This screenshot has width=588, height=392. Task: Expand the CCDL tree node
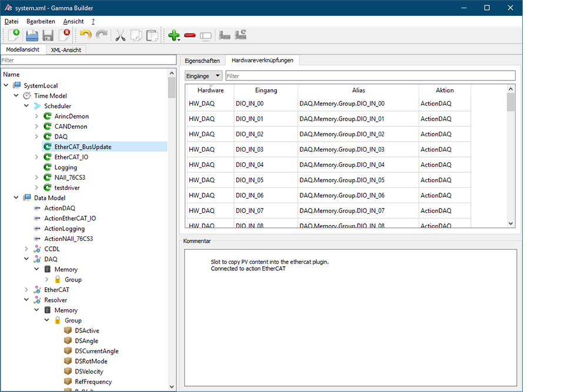click(26, 249)
